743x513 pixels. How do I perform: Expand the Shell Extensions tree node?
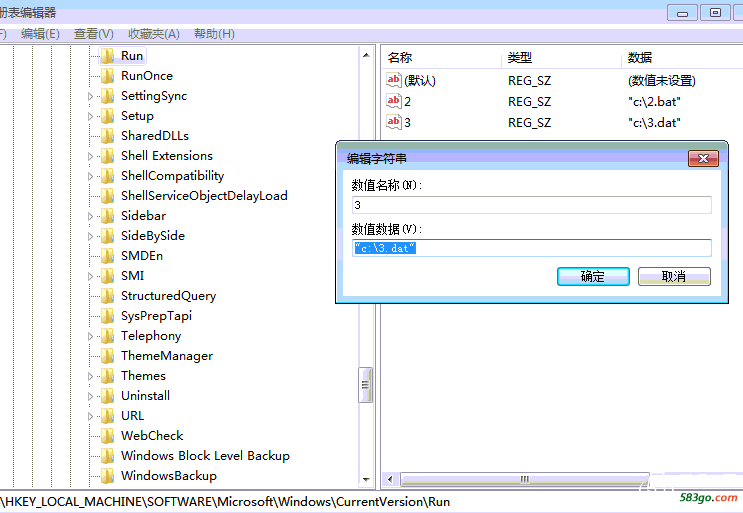pyautogui.click(x=90, y=157)
